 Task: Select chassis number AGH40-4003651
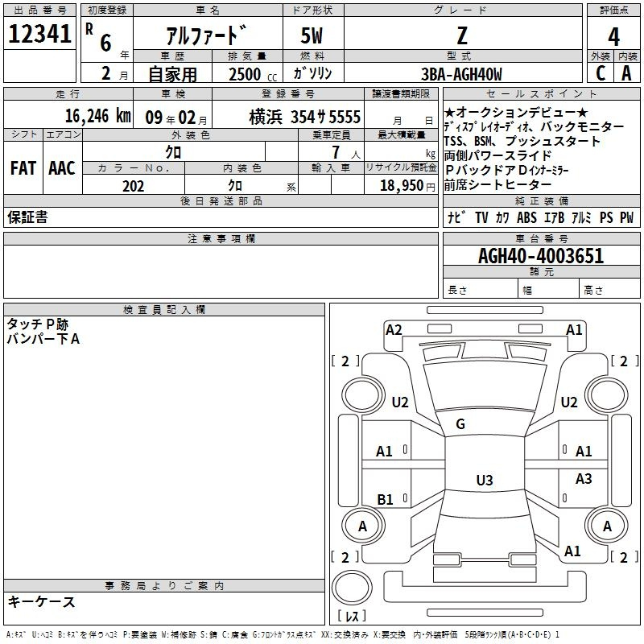click(541, 256)
